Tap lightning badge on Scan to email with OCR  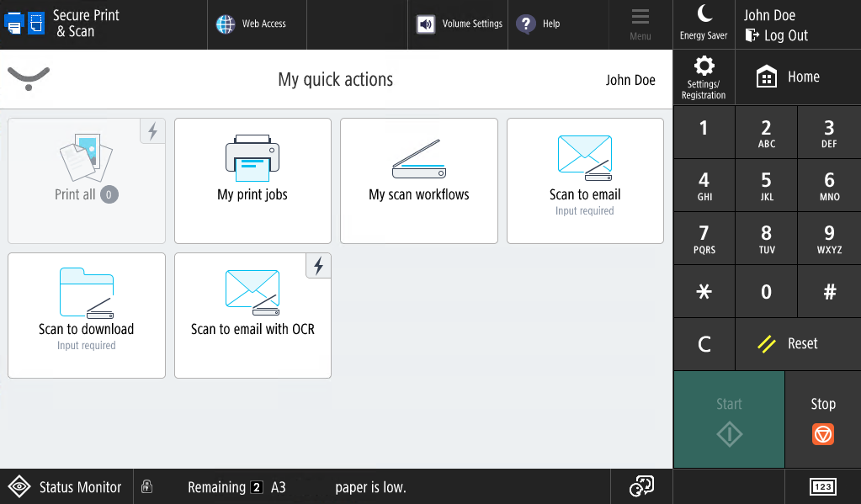point(318,266)
